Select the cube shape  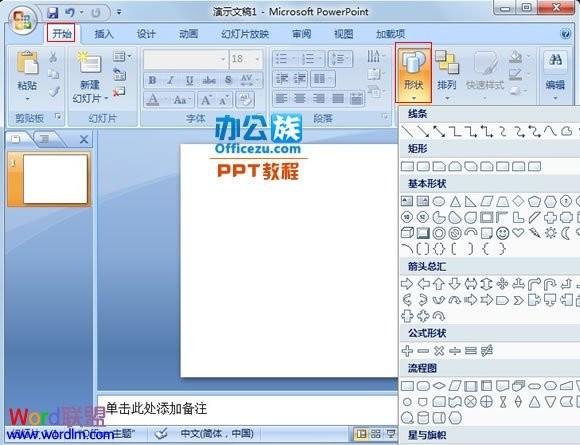407,233
